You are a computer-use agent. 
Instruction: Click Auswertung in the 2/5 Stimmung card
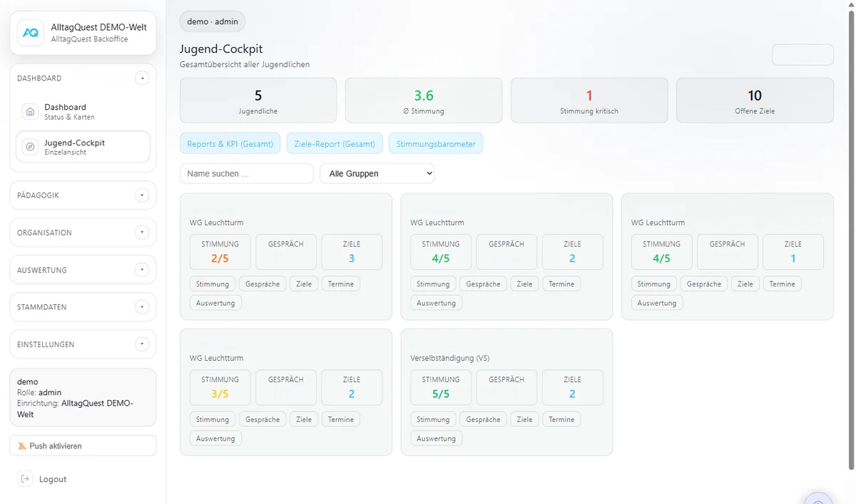215,303
